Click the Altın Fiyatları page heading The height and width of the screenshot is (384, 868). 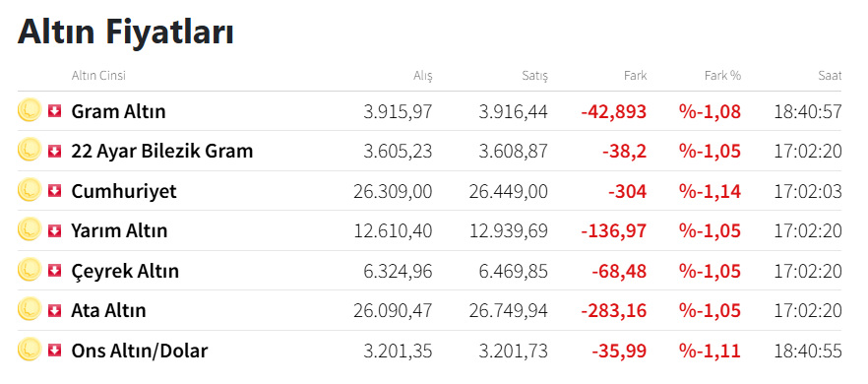[126, 32]
